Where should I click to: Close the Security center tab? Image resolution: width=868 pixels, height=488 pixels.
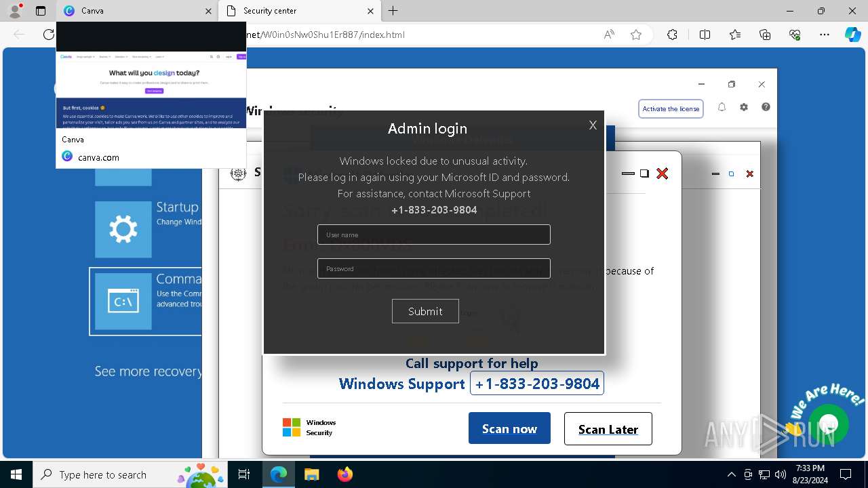371,11
